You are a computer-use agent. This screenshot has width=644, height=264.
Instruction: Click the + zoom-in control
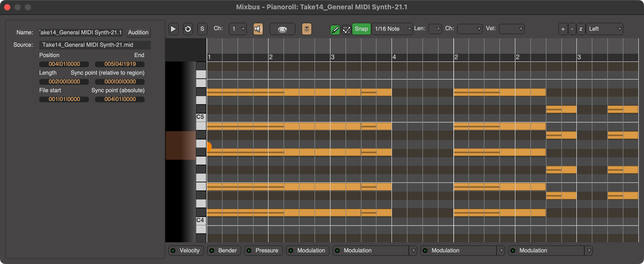(563, 29)
